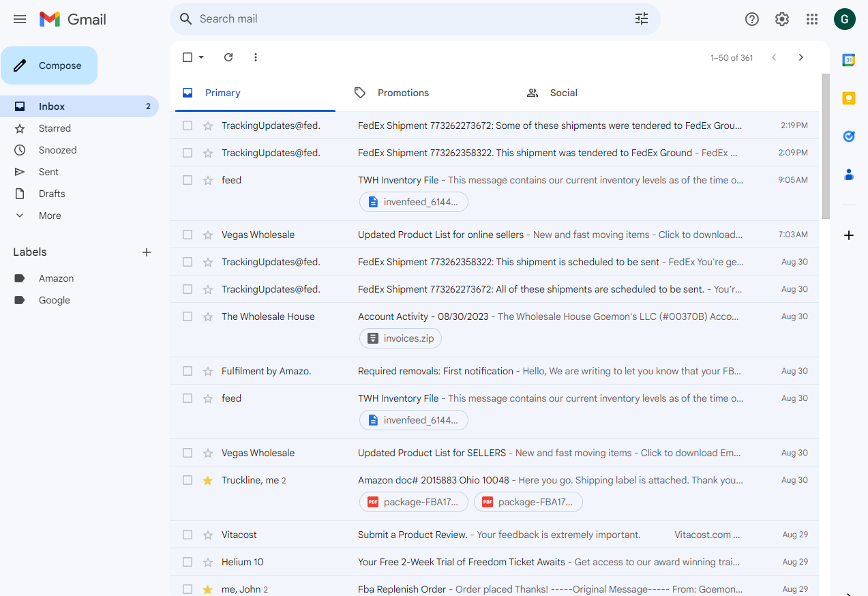Switch to the Promotions tab
This screenshot has height=596, width=868.
point(428,93)
